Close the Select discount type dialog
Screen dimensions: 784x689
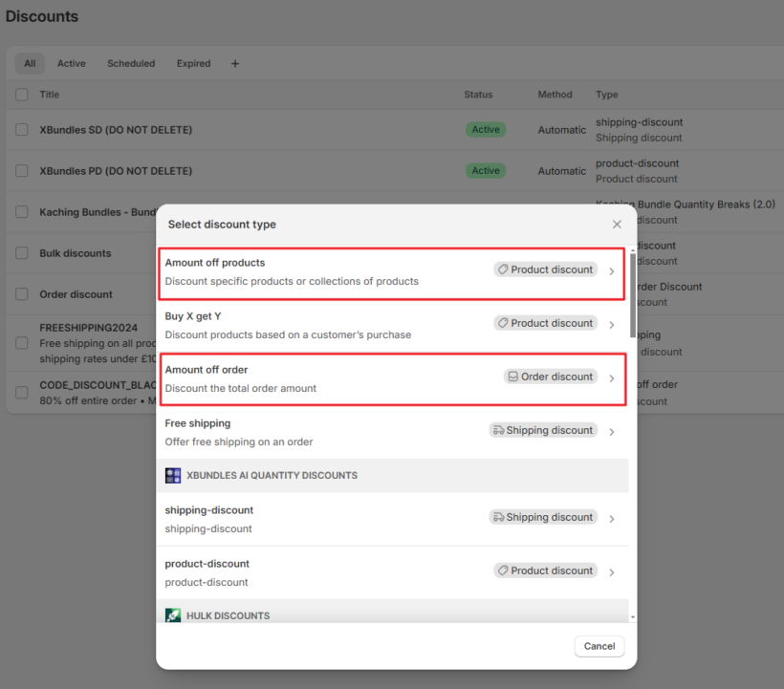click(x=617, y=225)
